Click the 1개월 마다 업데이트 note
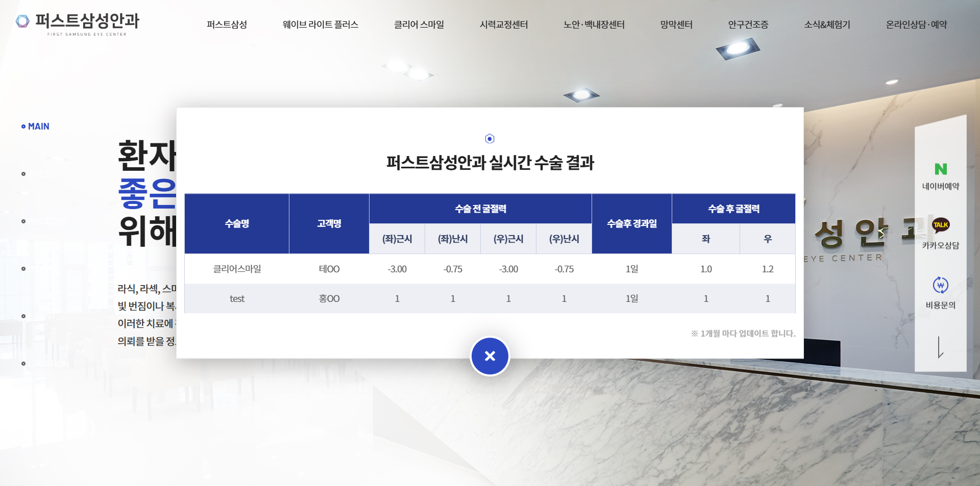This screenshot has height=486, width=980. pyautogui.click(x=743, y=334)
